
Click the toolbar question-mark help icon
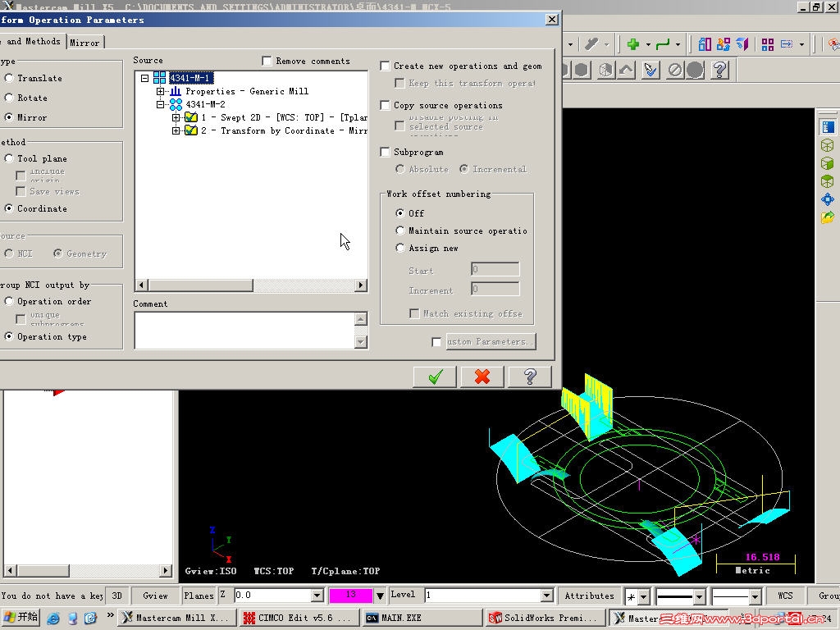coord(720,71)
